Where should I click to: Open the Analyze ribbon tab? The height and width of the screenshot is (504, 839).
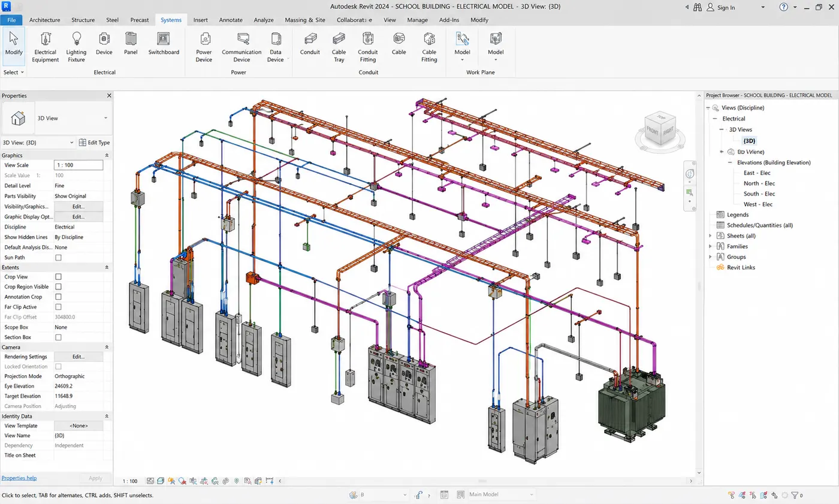(x=264, y=20)
